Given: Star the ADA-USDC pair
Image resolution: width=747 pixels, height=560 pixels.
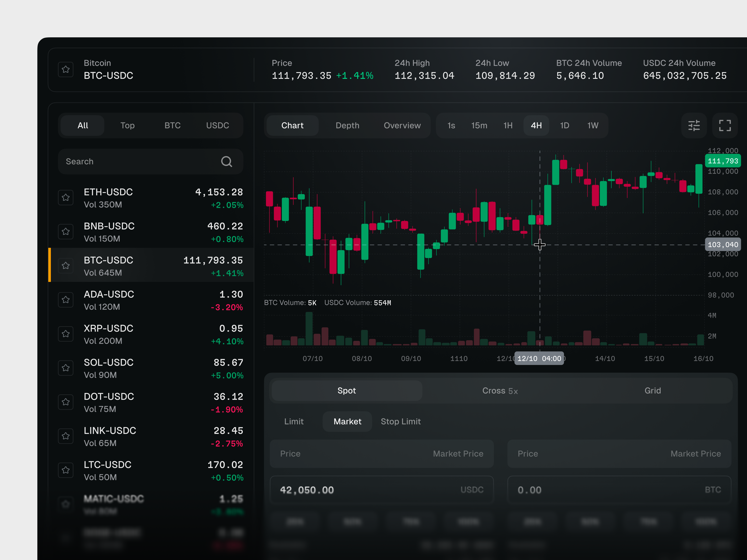Looking at the screenshot, I should tap(66, 300).
